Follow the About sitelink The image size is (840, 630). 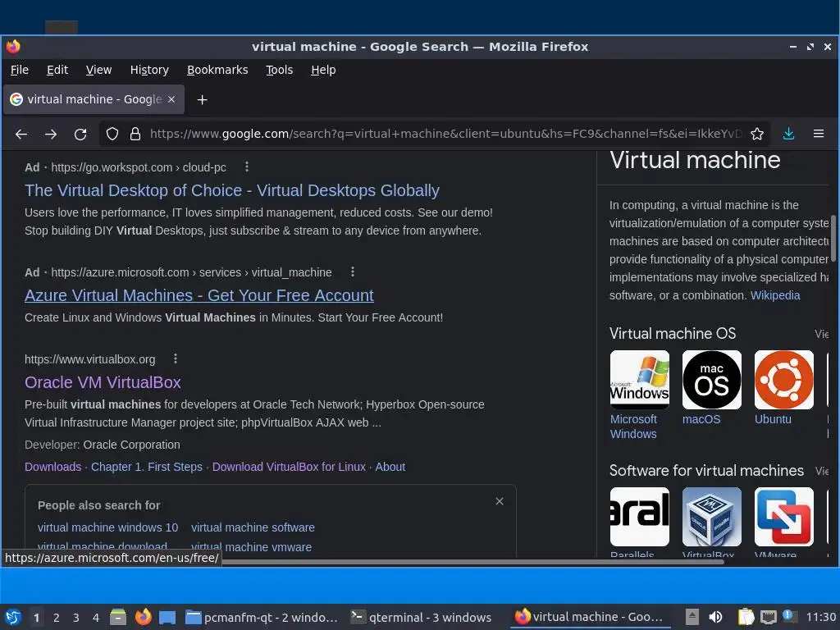click(x=390, y=467)
